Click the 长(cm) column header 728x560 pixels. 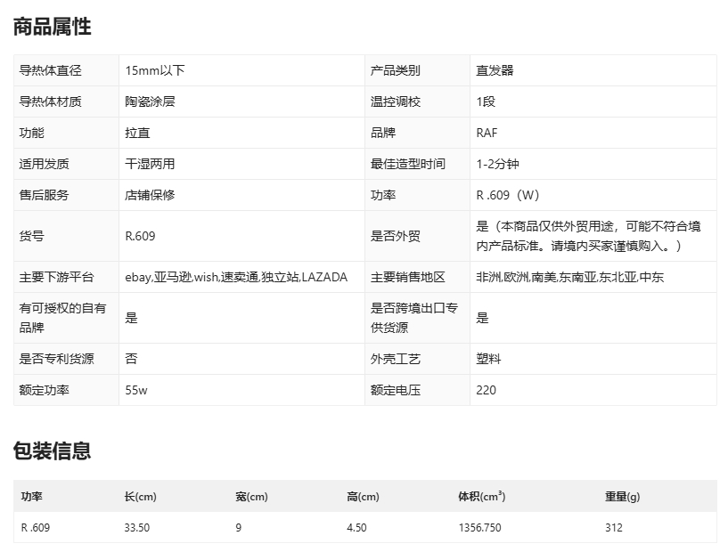pos(140,496)
